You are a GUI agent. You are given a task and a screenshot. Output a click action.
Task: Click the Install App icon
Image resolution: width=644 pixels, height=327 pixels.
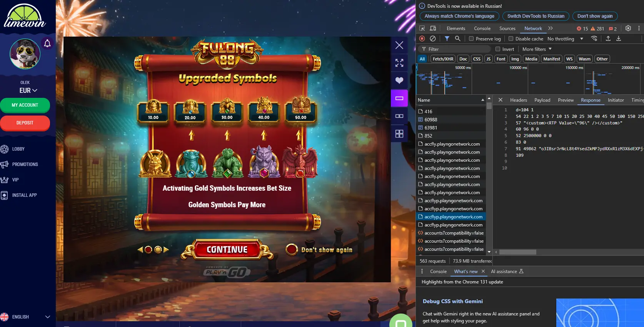(4, 195)
